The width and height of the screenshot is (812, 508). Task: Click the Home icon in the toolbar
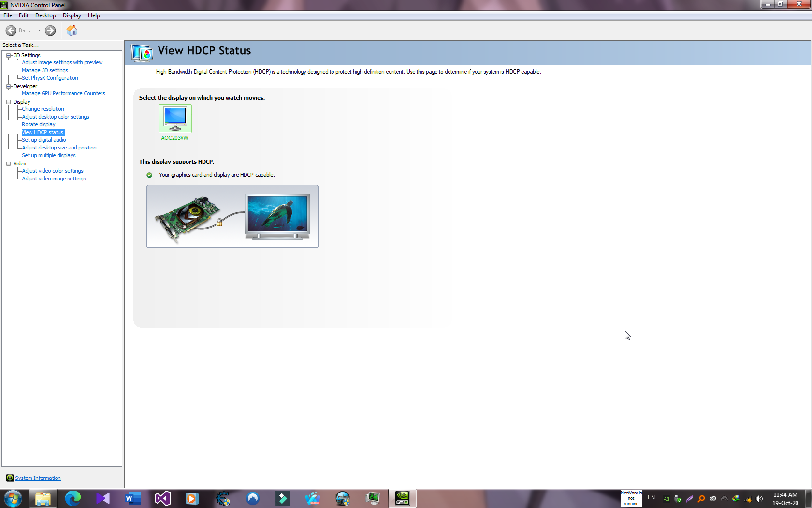click(72, 30)
